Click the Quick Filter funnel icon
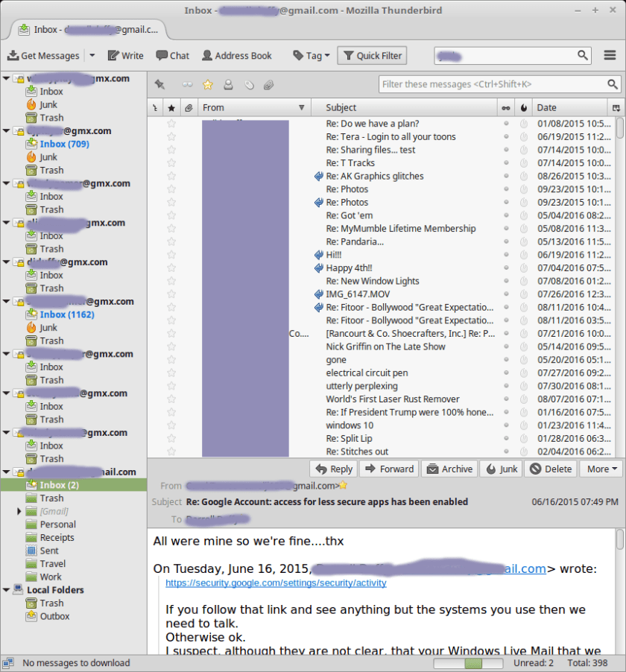The width and height of the screenshot is (626, 672). coord(350,55)
